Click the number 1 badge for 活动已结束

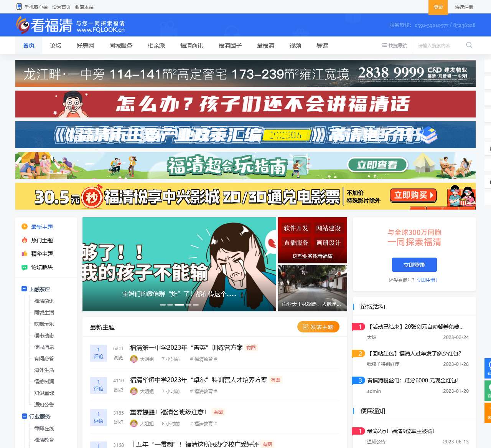pyautogui.click(x=359, y=327)
